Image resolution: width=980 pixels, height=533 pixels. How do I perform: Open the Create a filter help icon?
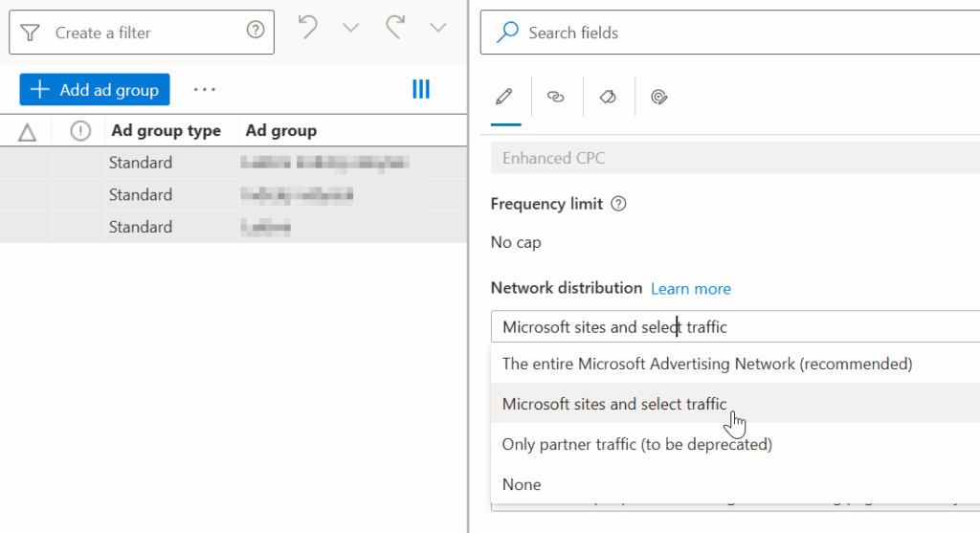coord(255,30)
